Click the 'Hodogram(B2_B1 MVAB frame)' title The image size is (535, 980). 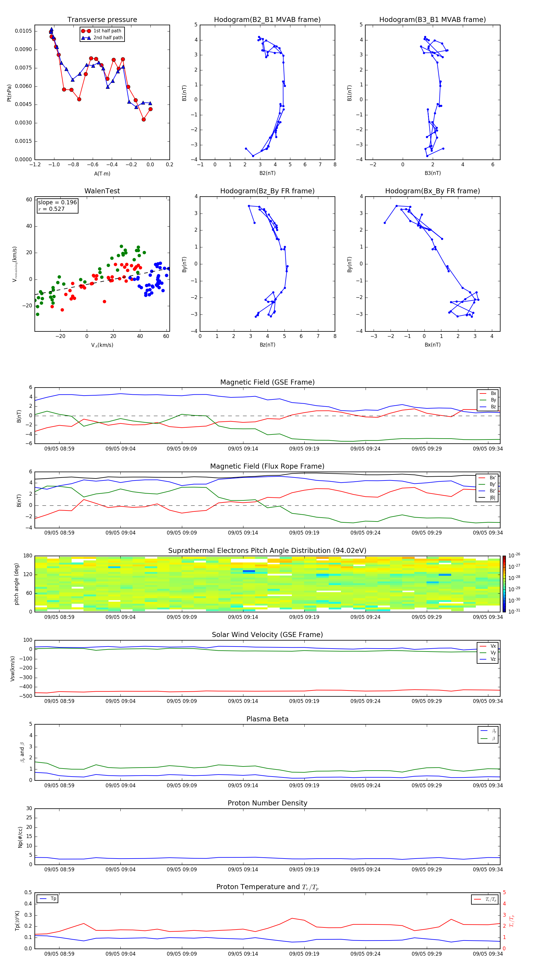point(267,20)
